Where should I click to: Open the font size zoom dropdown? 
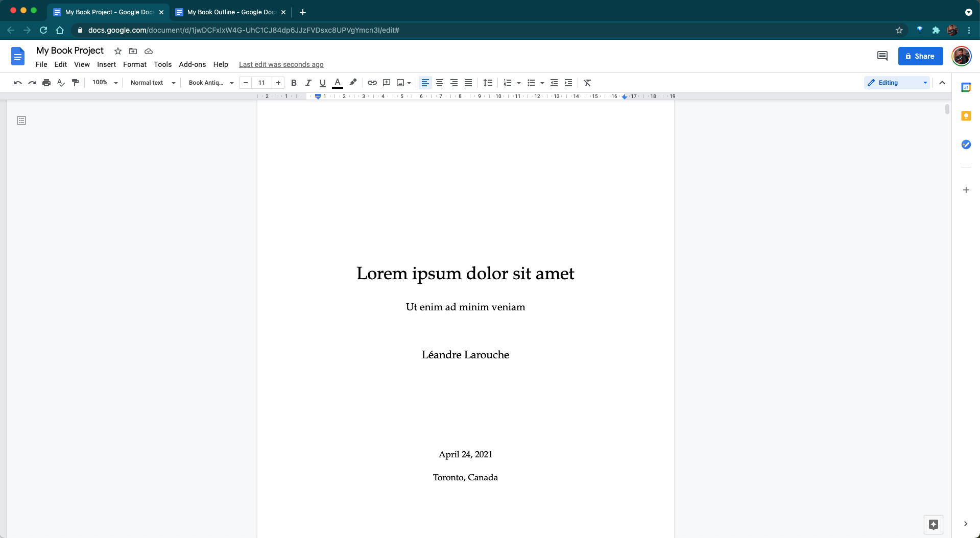pyautogui.click(x=104, y=83)
